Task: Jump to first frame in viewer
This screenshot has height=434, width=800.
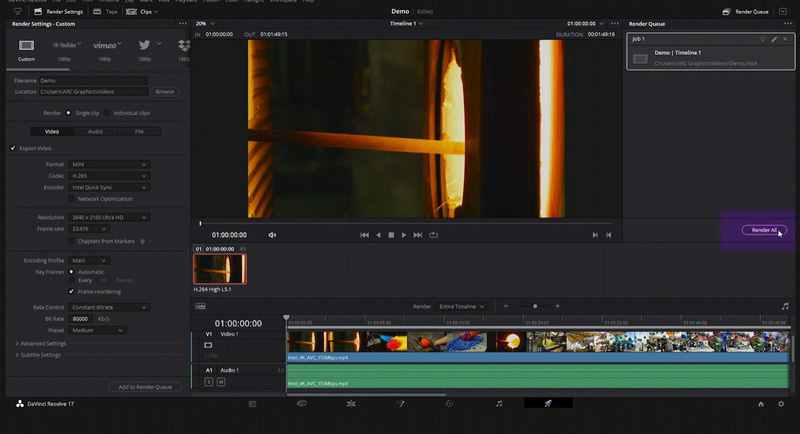Action: tap(364, 235)
